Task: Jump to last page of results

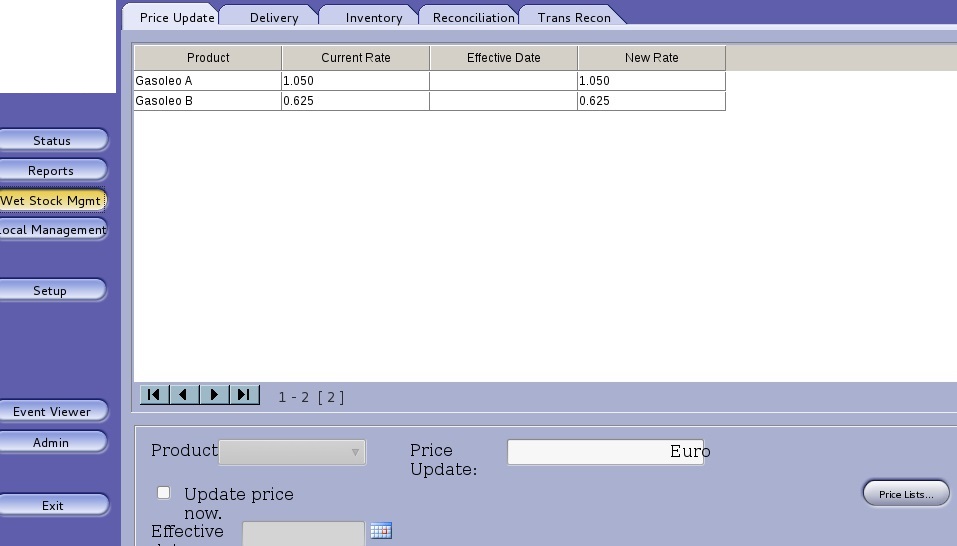Action: 244,395
